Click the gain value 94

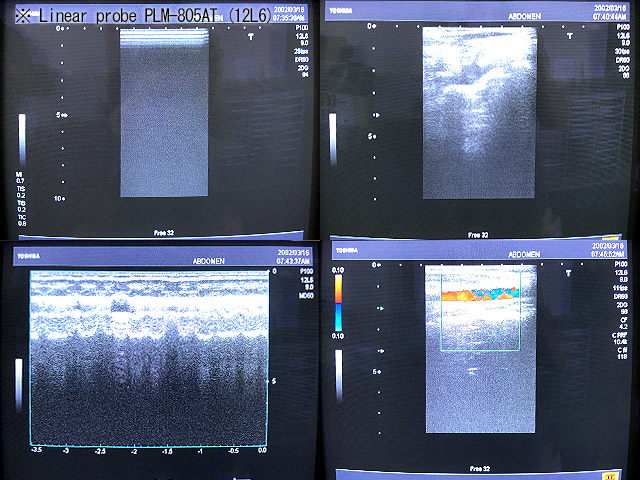pos(304,75)
